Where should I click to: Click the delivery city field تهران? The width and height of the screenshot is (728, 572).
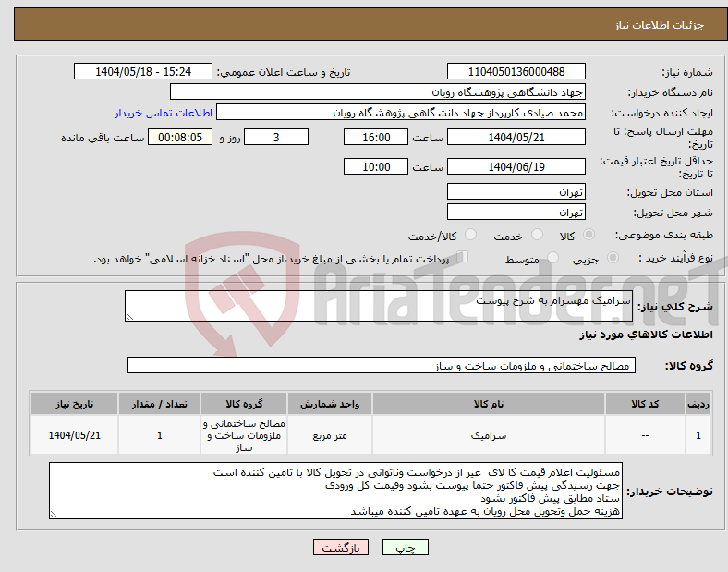(516, 212)
